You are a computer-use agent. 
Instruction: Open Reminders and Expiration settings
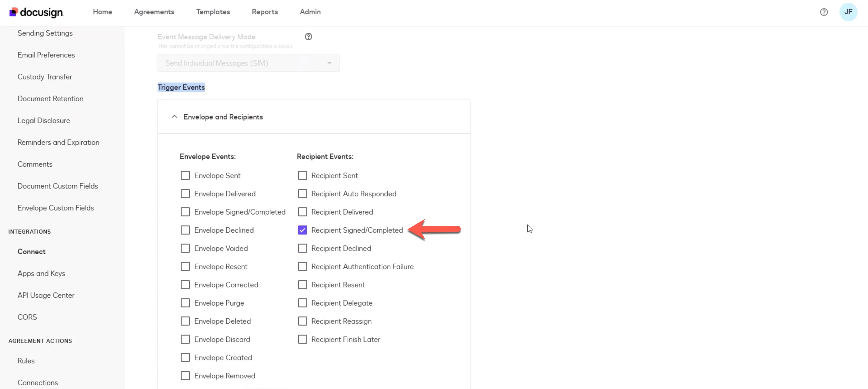tap(58, 142)
